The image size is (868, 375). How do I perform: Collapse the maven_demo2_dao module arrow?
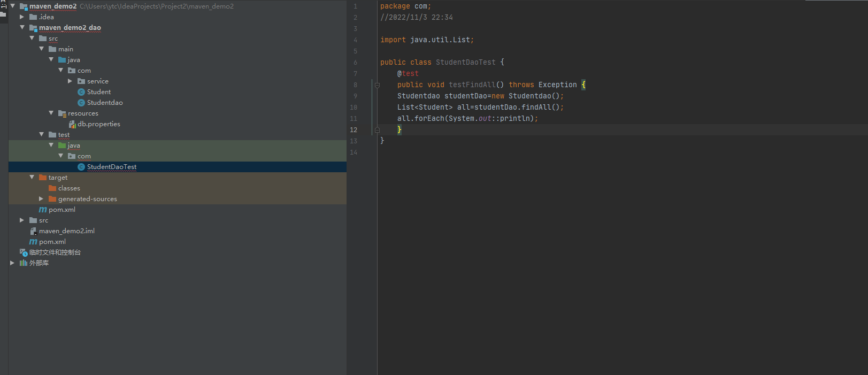point(22,27)
